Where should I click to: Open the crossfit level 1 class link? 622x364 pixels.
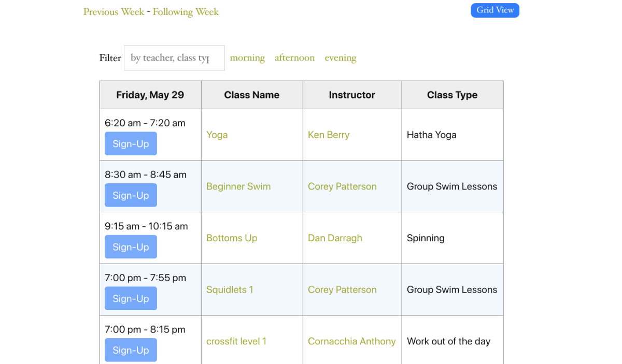[236, 341]
